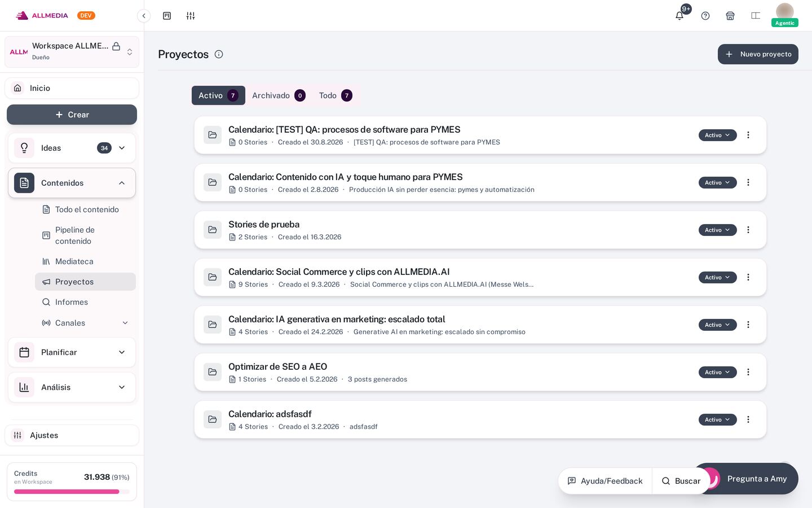Open three-dot menu for Optimizar de SEO a AEO
Screen dimensions: 812x508
pos(748,372)
